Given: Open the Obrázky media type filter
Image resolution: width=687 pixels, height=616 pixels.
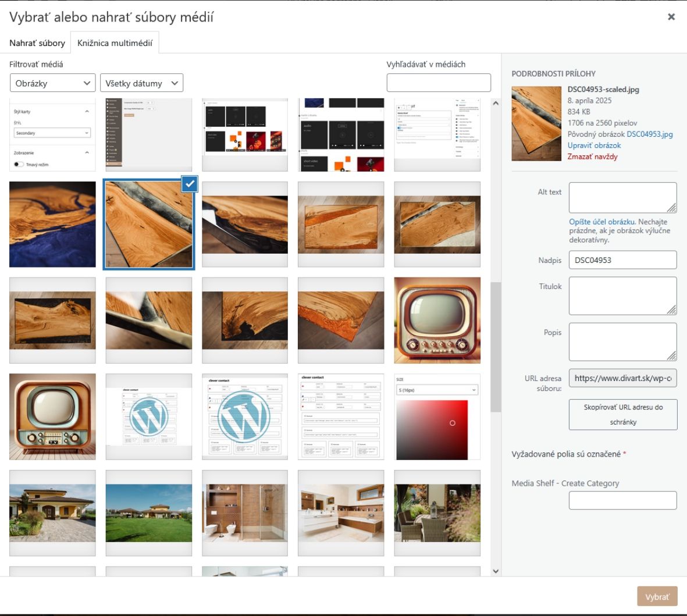Looking at the screenshot, I should [x=52, y=83].
